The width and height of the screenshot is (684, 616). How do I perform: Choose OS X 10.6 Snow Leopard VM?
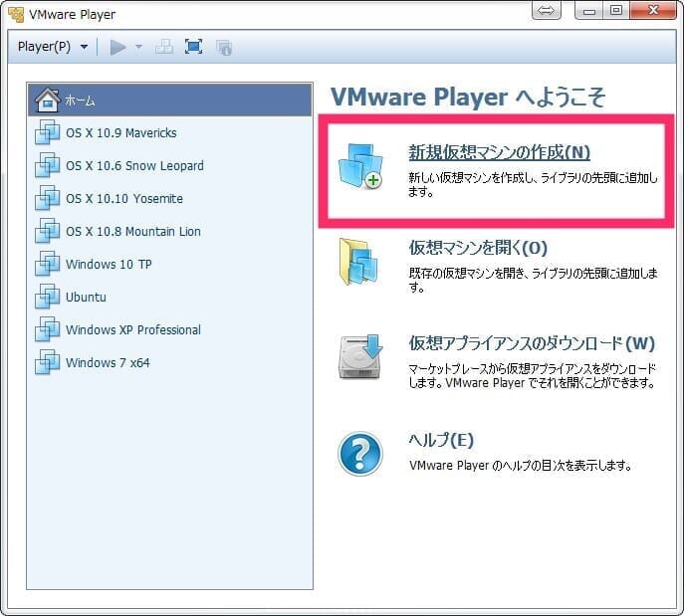point(133,166)
